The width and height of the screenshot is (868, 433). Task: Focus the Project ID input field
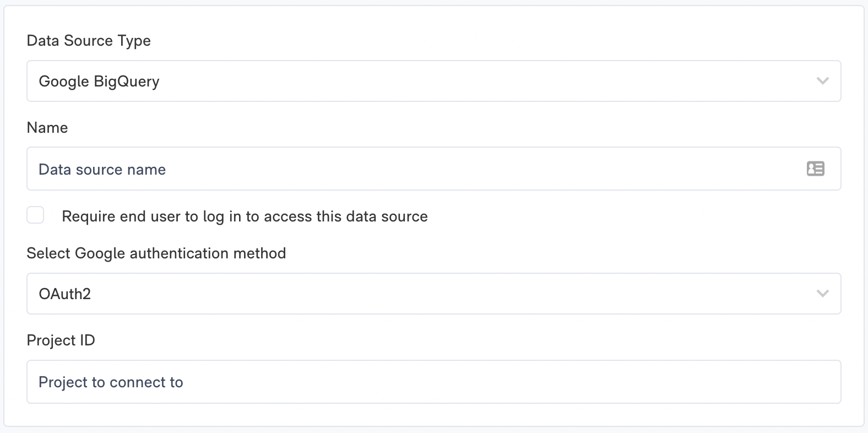(434, 382)
